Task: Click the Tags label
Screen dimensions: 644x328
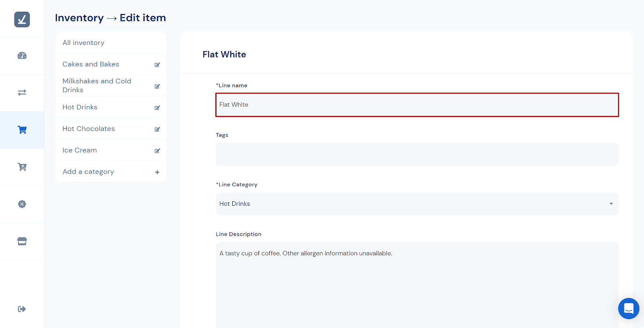Action: 222,135
